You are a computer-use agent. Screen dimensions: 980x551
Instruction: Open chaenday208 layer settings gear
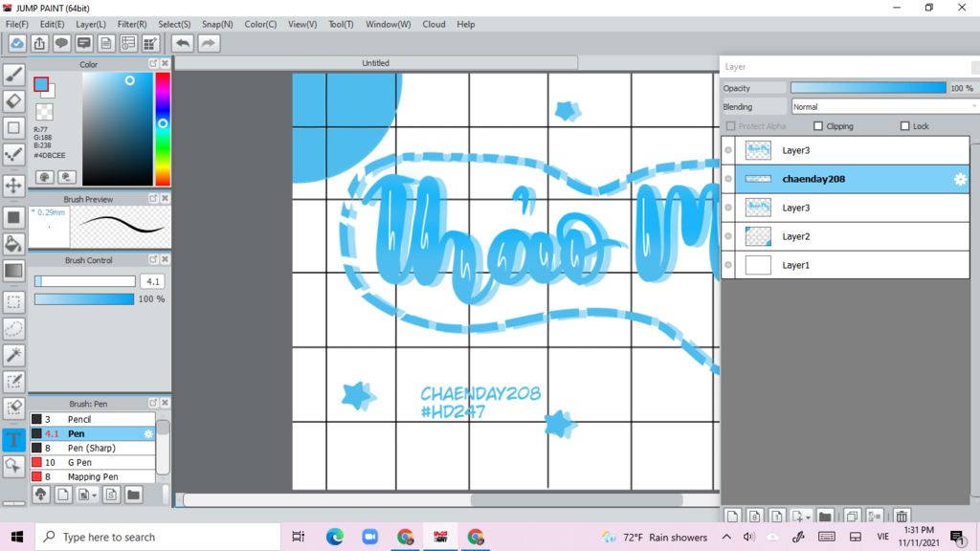pyautogui.click(x=960, y=179)
